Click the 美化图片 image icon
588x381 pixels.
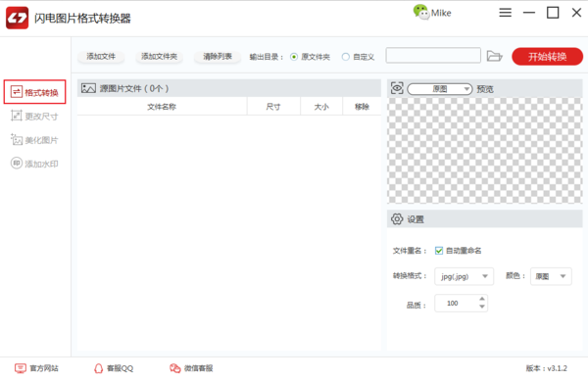[x=17, y=139]
